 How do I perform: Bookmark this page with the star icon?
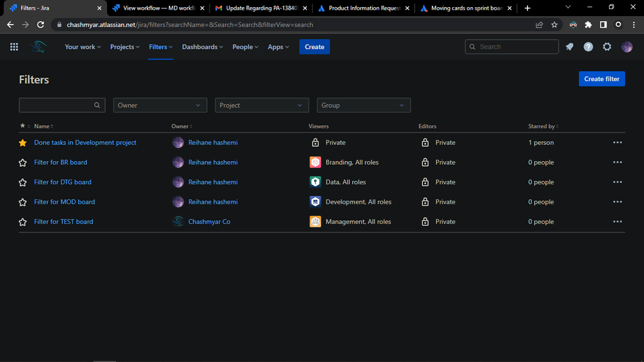[x=554, y=24]
